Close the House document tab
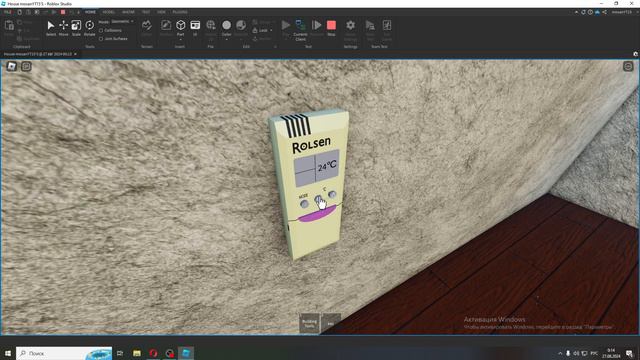The height and width of the screenshot is (360, 640). (75, 54)
